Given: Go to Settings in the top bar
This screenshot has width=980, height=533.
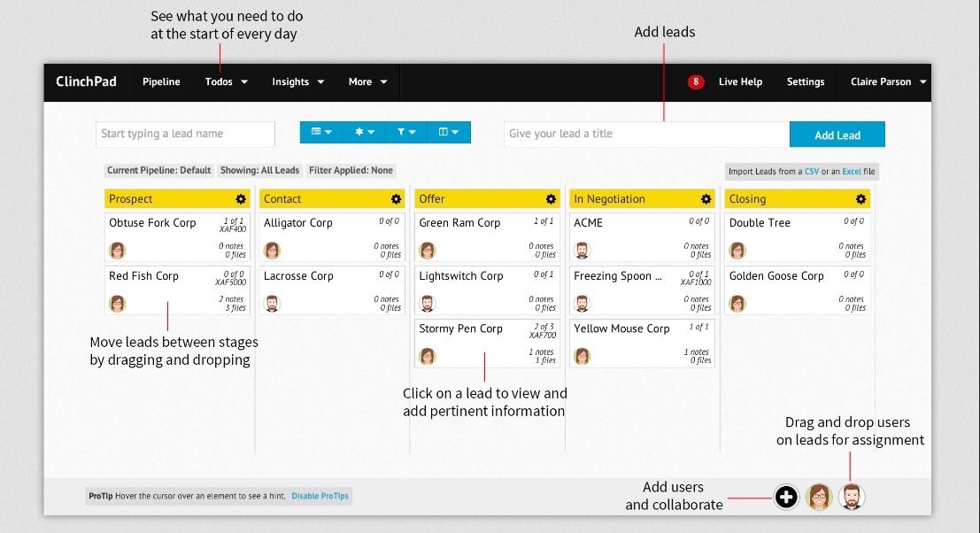Looking at the screenshot, I should point(805,81).
